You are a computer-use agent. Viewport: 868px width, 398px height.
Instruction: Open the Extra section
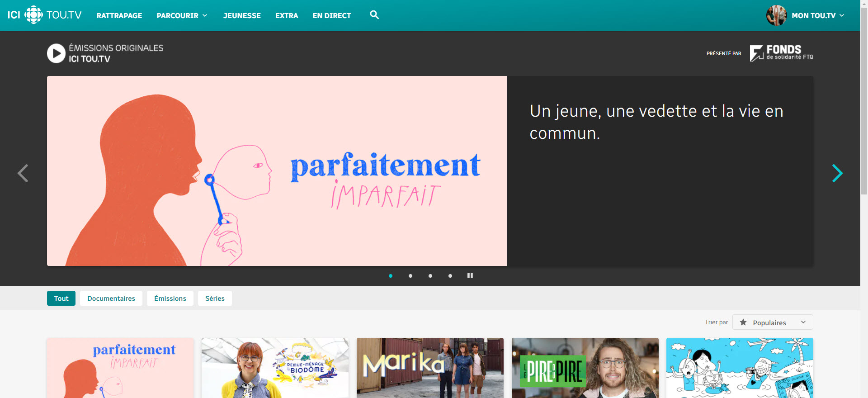287,15
